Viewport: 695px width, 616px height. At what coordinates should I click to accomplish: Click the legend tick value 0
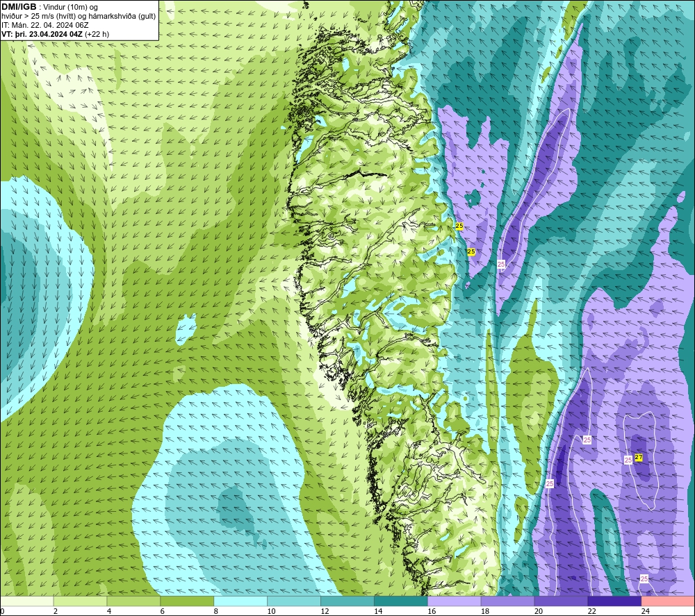(2, 611)
